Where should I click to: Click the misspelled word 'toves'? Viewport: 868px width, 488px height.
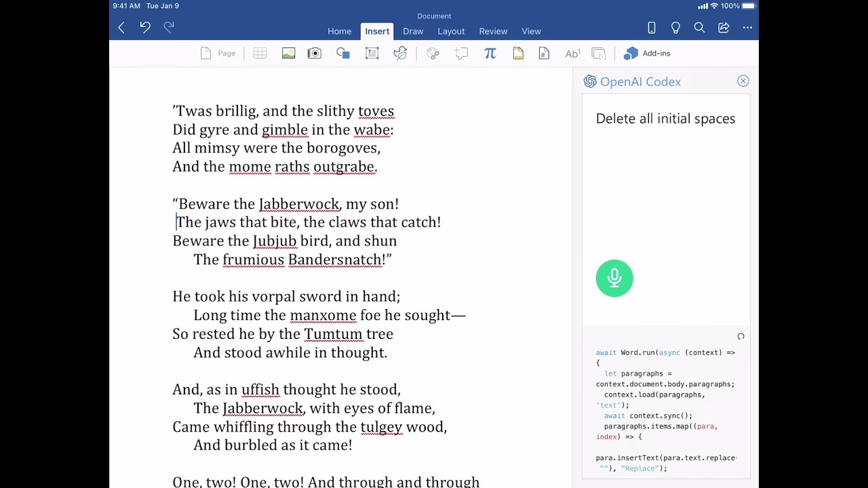[376, 111]
